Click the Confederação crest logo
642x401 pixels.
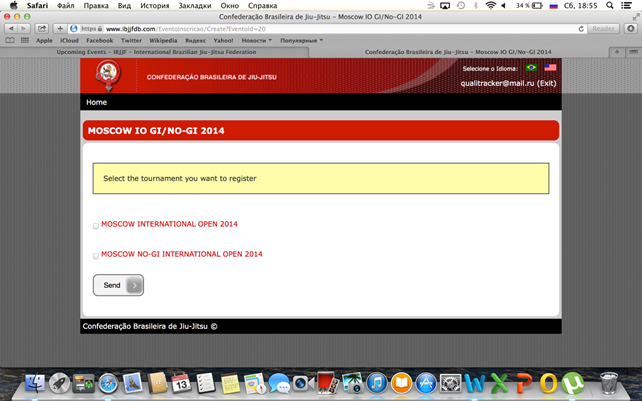(108, 76)
